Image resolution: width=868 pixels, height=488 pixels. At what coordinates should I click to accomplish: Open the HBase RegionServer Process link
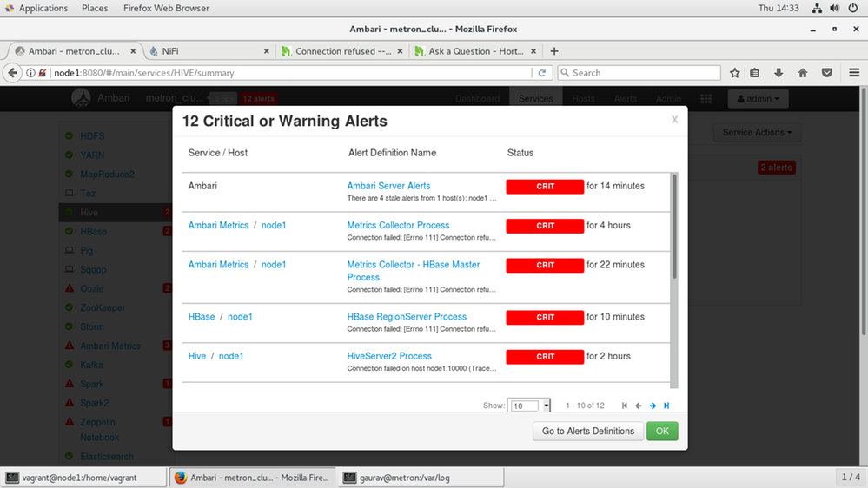tap(407, 316)
